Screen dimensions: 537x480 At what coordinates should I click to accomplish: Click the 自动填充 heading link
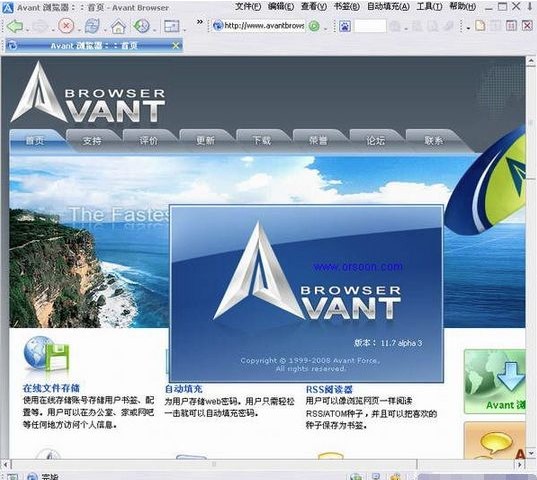(184, 389)
